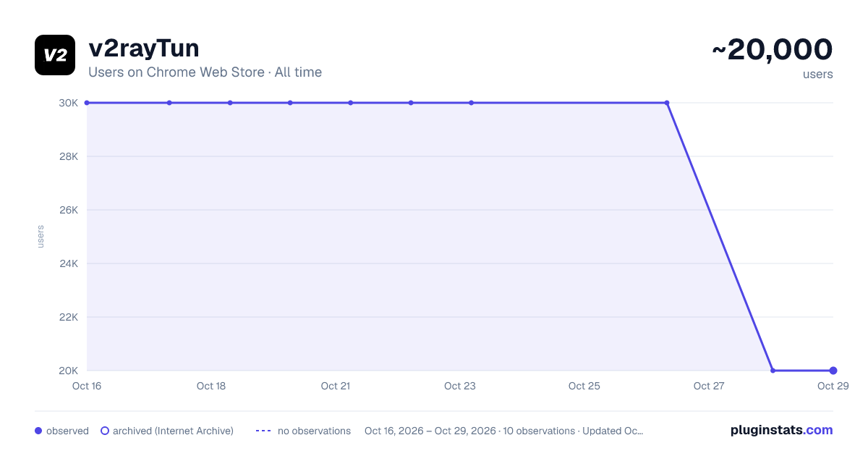Click the 24K y-axis label
Image resolution: width=868 pixels, height=456 pixels.
click(x=69, y=263)
